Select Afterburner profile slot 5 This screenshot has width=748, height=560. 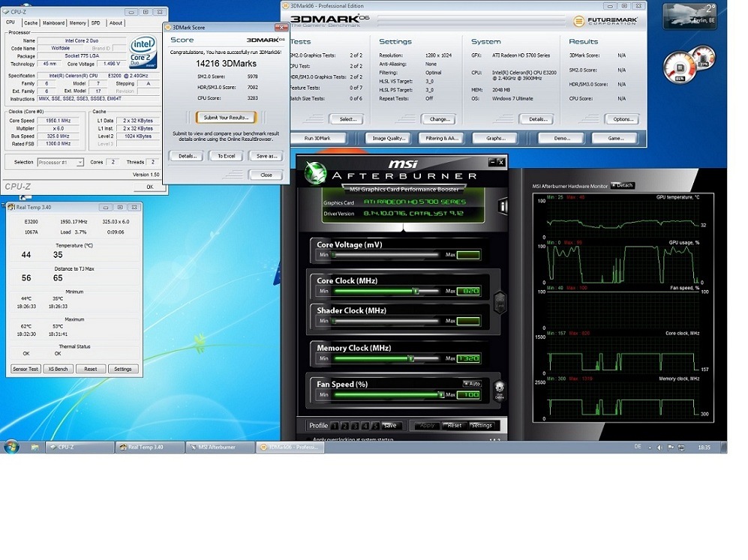(x=375, y=426)
